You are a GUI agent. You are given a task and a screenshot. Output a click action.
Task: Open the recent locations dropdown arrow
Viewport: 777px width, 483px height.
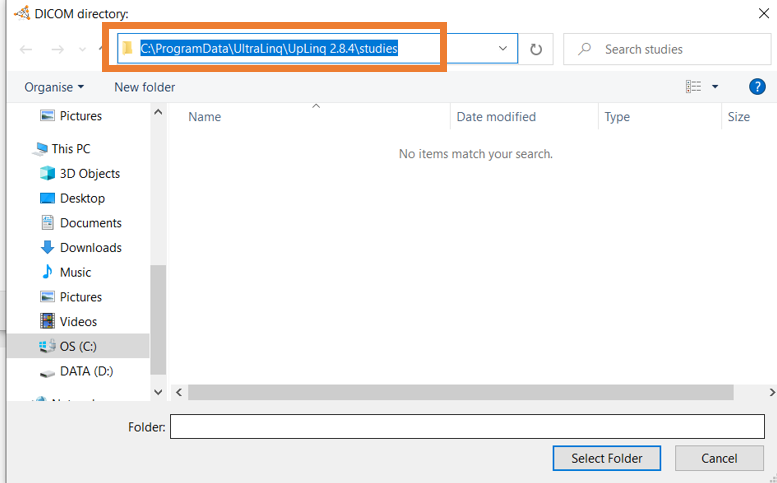(x=82, y=49)
